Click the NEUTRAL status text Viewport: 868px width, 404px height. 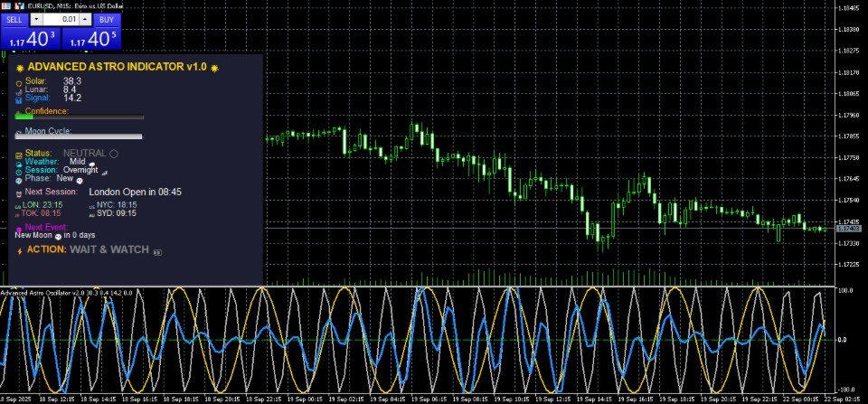click(x=85, y=154)
